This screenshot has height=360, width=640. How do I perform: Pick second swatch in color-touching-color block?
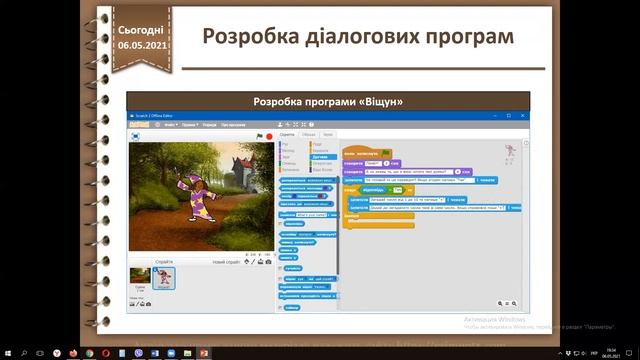320,196
